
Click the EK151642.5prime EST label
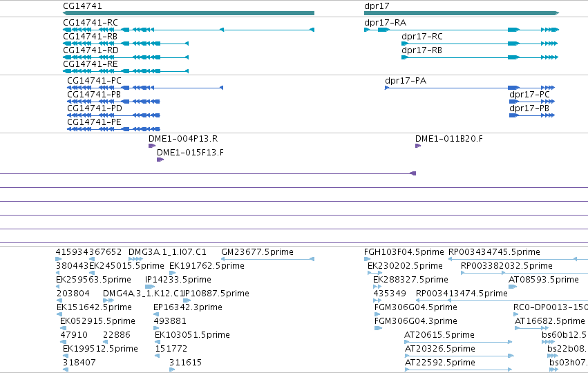pos(94,307)
